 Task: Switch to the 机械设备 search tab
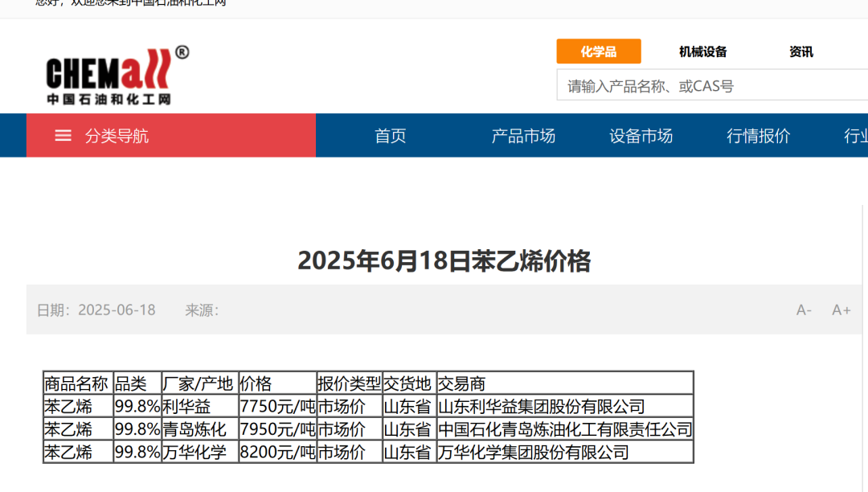coord(702,51)
